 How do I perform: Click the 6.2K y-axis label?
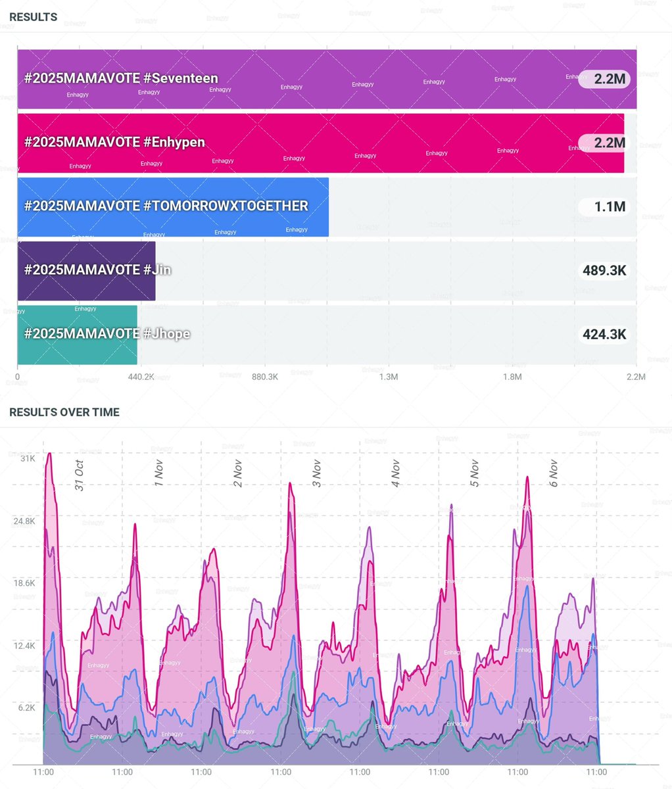click(26, 707)
